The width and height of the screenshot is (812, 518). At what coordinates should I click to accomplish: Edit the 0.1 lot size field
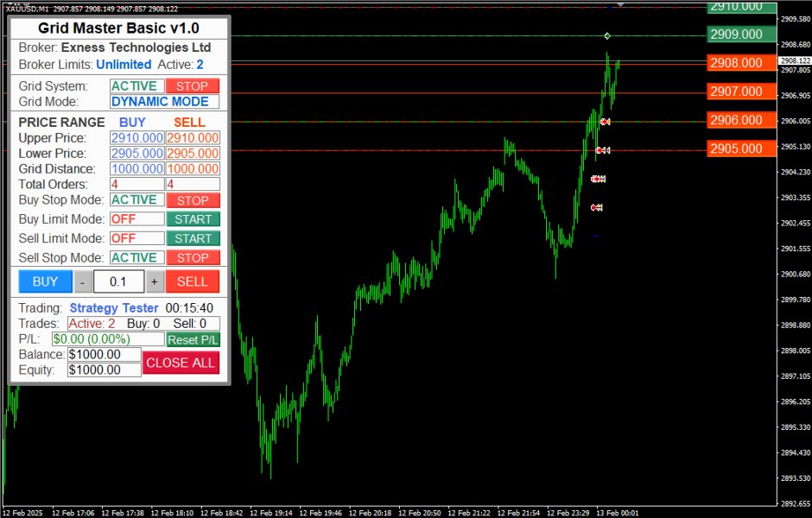click(x=118, y=281)
